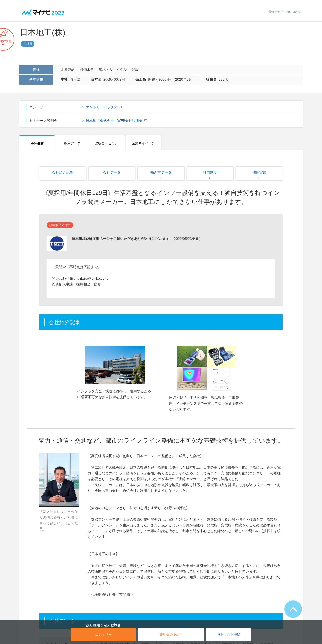Click the 建設 industry label
322x644 pixels.
(135, 69)
